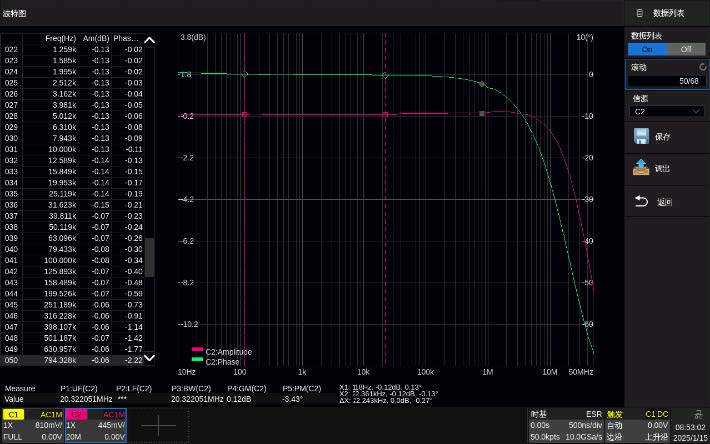Select table row 028 with 5.012k

(73, 116)
